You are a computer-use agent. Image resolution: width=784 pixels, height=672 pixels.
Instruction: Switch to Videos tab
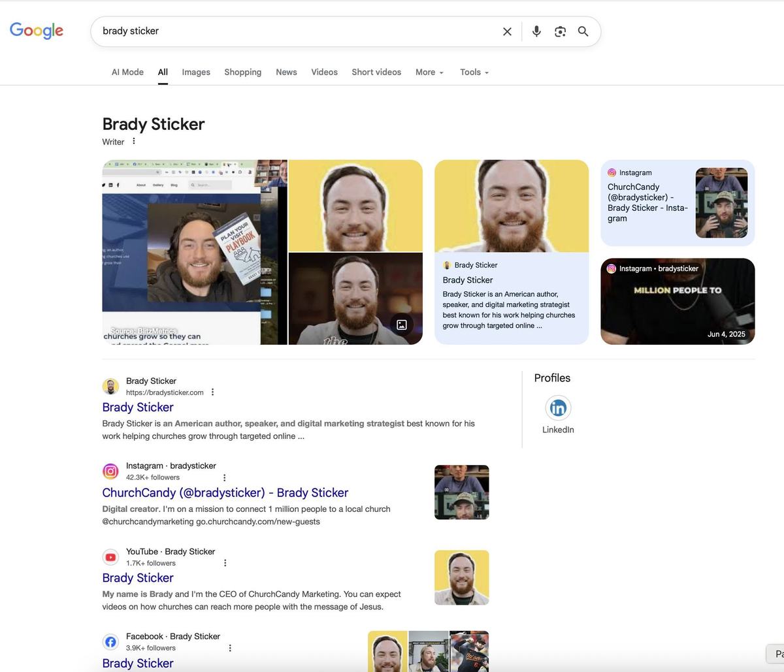point(324,72)
